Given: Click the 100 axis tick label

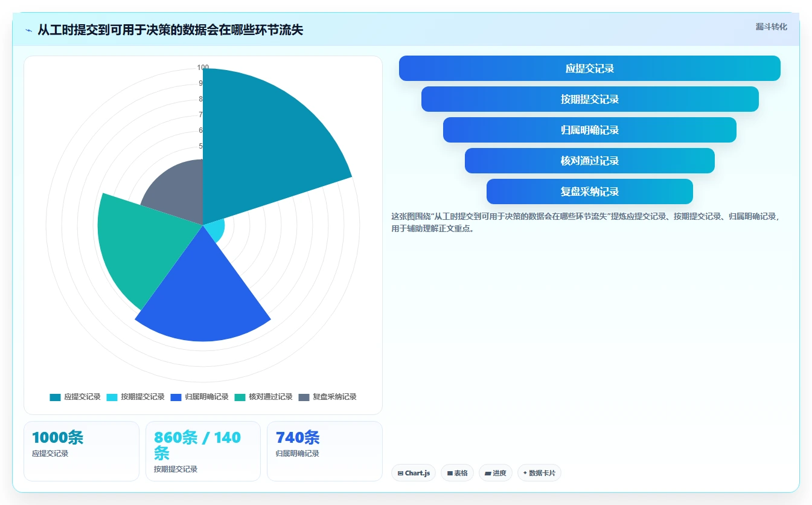Looking at the screenshot, I should 203,68.
